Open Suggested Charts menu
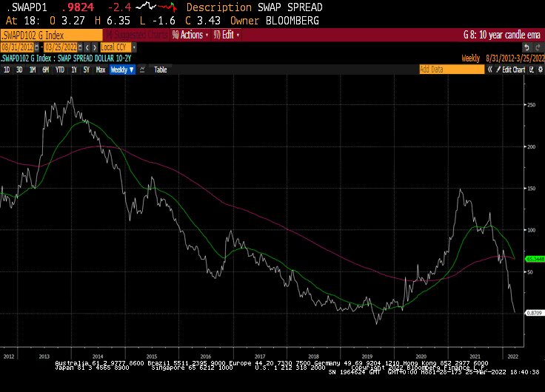Screen dimensions: 545x392 [136, 35]
